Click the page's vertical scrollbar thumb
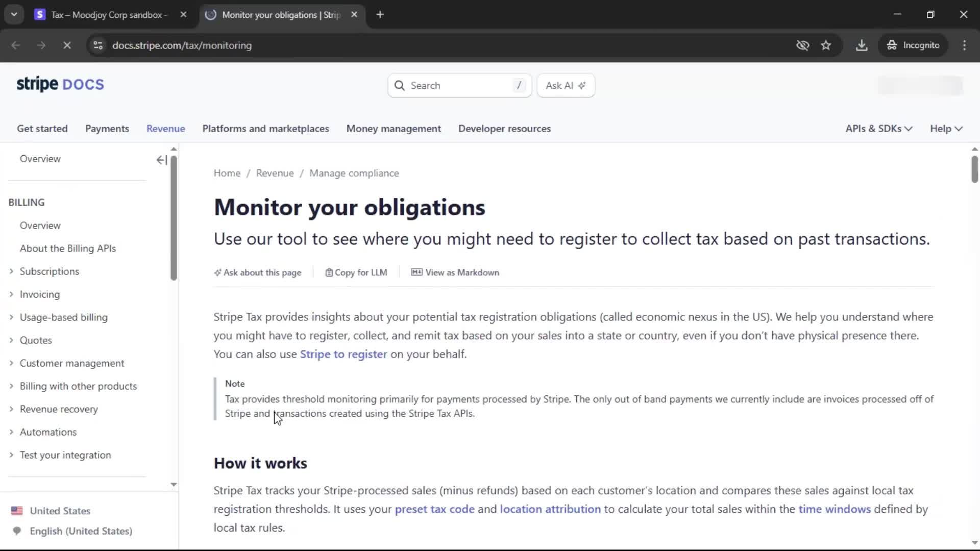 974,168
